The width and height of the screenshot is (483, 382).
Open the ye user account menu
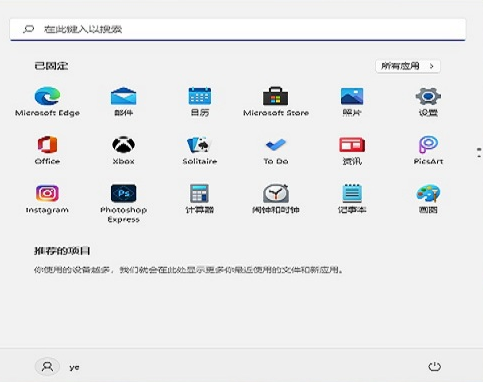[x=57, y=367]
